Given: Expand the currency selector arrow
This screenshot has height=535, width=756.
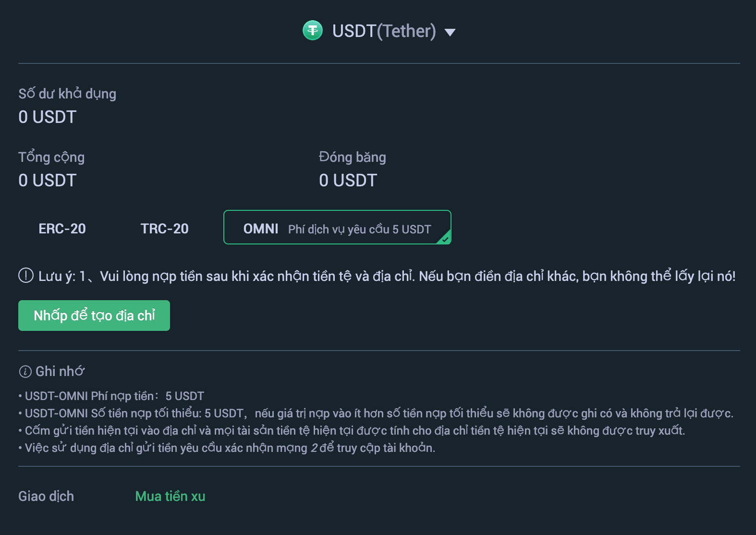Looking at the screenshot, I should coord(450,32).
